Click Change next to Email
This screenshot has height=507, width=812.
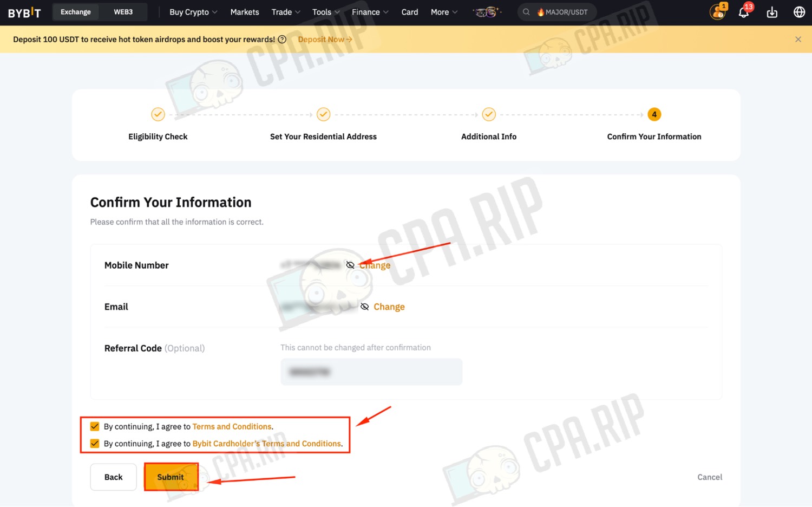pyautogui.click(x=389, y=307)
